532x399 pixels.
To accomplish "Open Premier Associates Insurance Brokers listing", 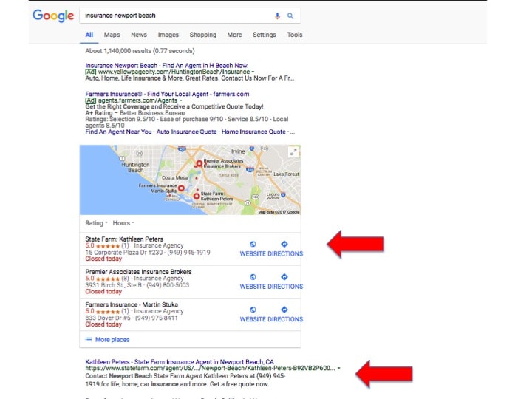I will coord(138,272).
